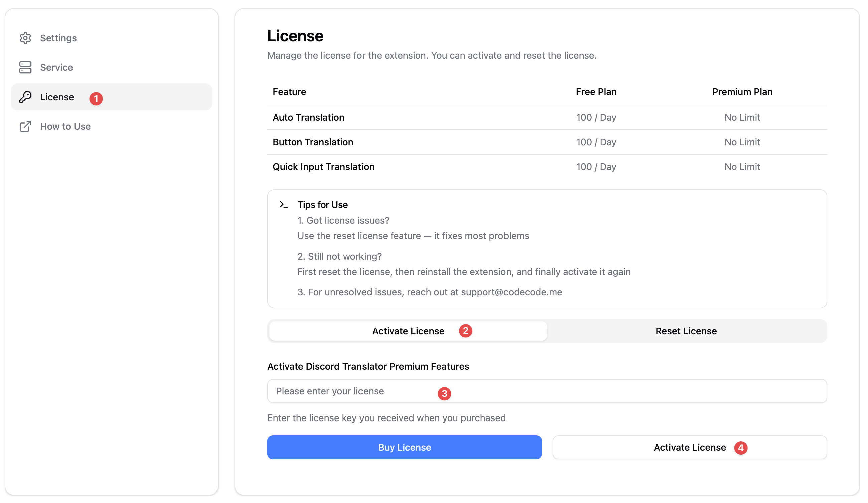The image size is (868, 503).
Task: Open the Service sidebar section
Action: [56, 67]
